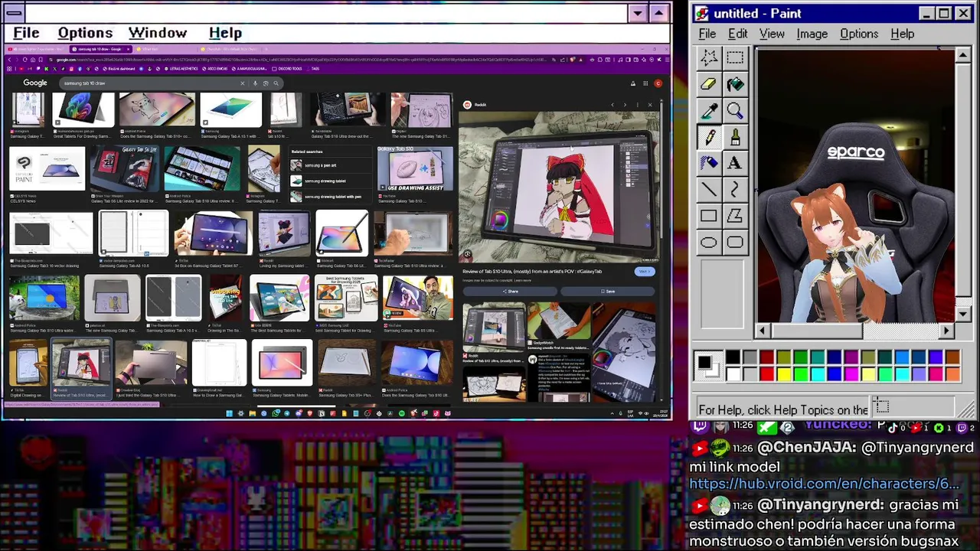This screenshot has width=980, height=551.
Task: Select the Polygon tool in Paint
Action: (735, 217)
